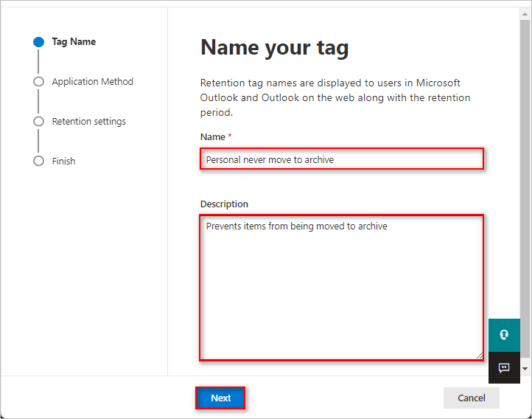Image resolution: width=532 pixels, height=419 pixels.
Task: Select the Tag Name step circle
Action: (x=38, y=42)
